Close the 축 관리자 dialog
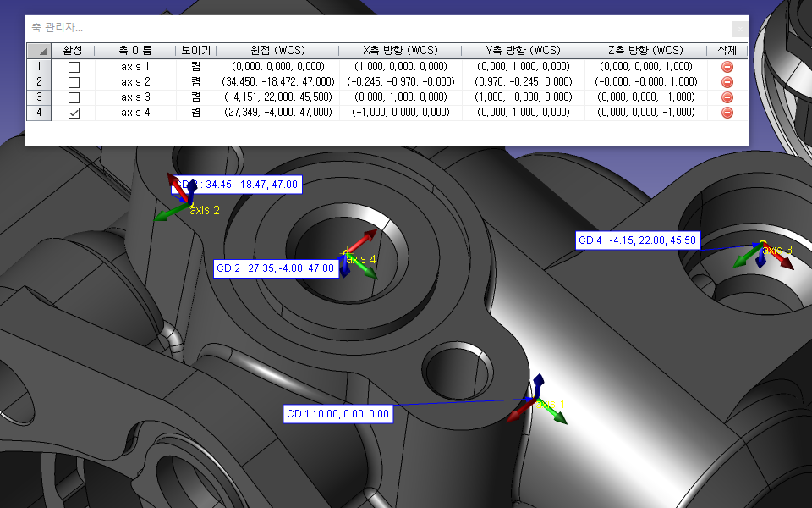The image size is (812, 508). [739, 28]
